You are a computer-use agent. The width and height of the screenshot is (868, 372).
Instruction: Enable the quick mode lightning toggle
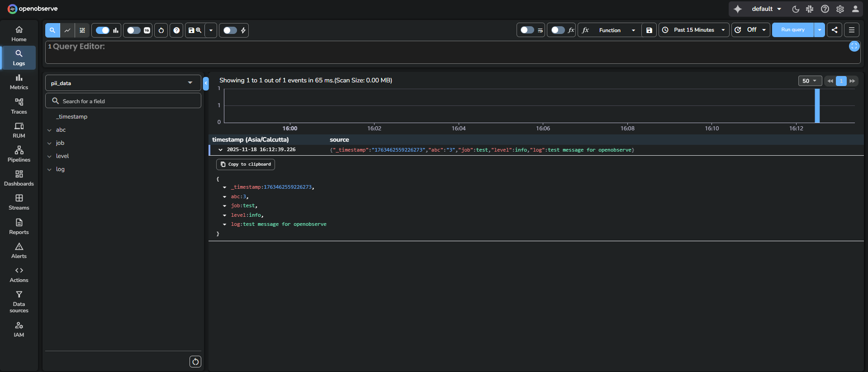[230, 30]
